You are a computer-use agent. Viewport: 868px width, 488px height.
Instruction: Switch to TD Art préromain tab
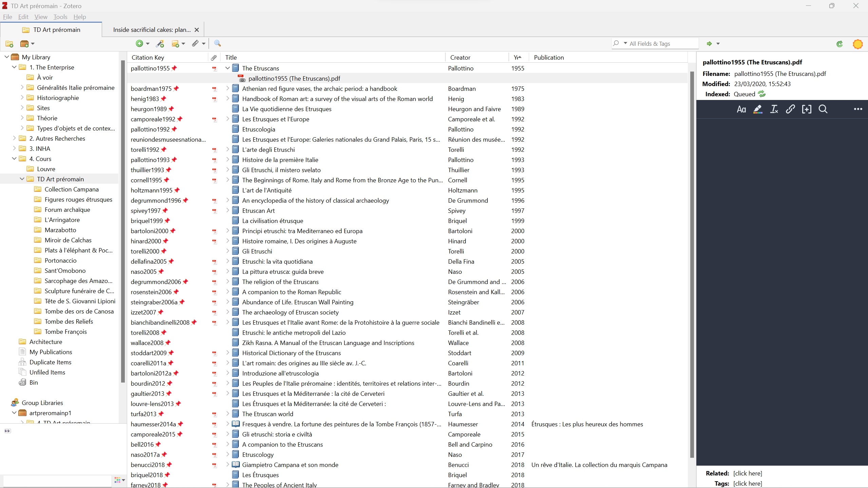click(x=51, y=30)
